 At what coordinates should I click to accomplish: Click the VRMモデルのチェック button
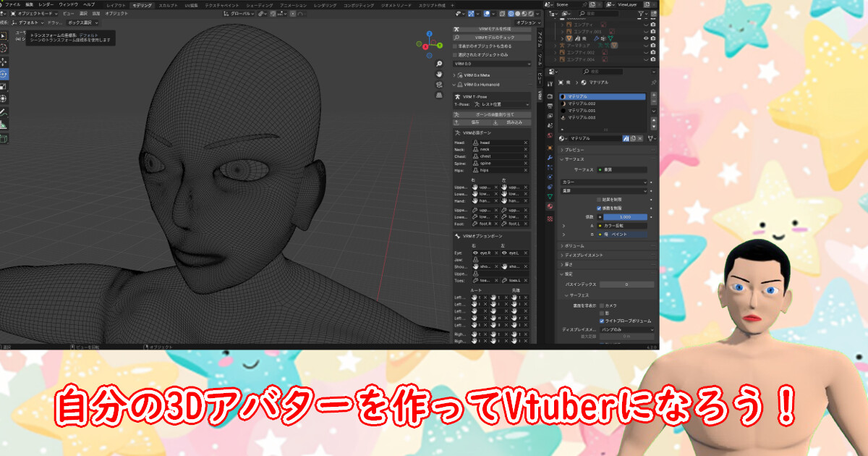tap(492, 37)
